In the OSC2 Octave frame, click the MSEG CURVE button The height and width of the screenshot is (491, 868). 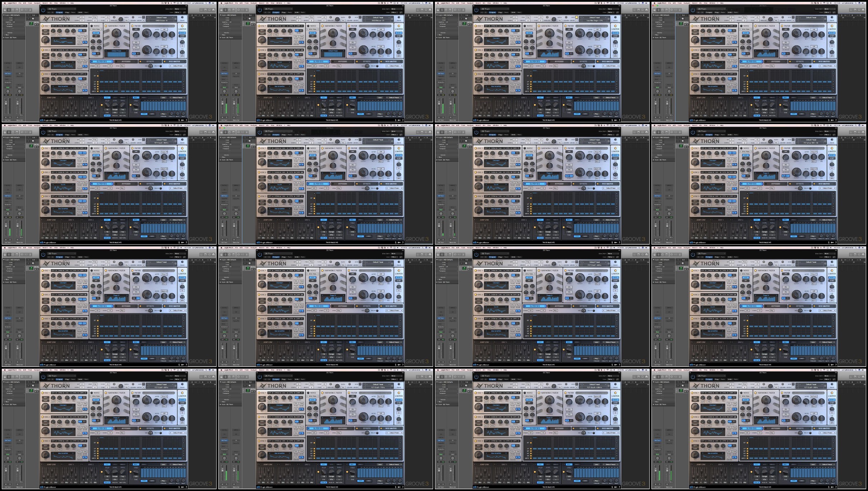pos(152,114)
